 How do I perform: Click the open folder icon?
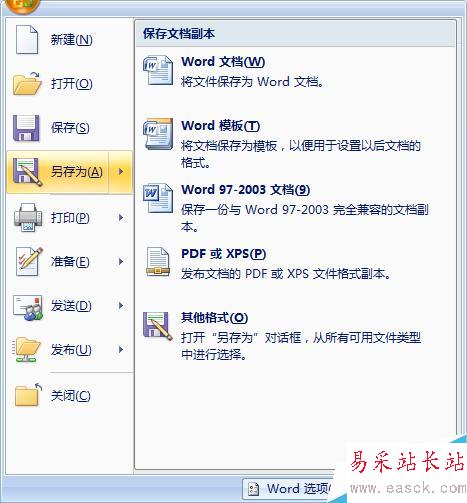tap(27, 83)
